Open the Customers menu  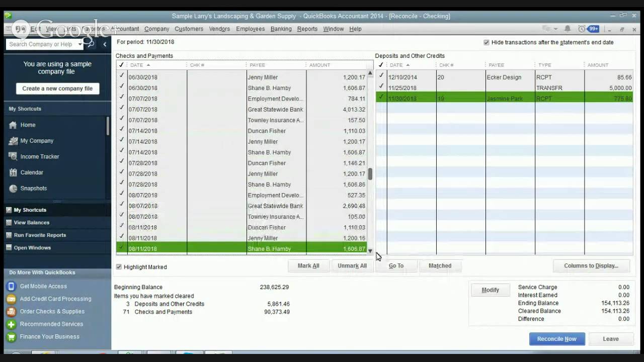189,29
